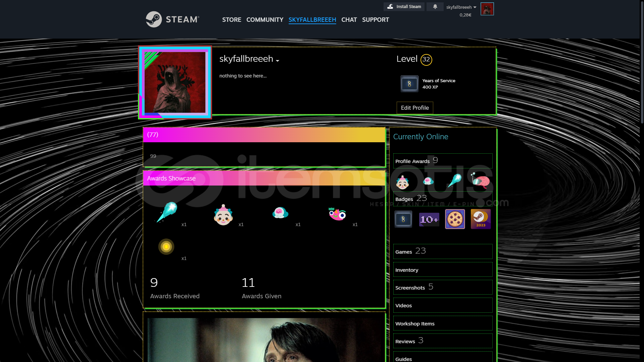Open the 8 years badge in Badges
This screenshot has width=644, height=362.
click(x=403, y=219)
